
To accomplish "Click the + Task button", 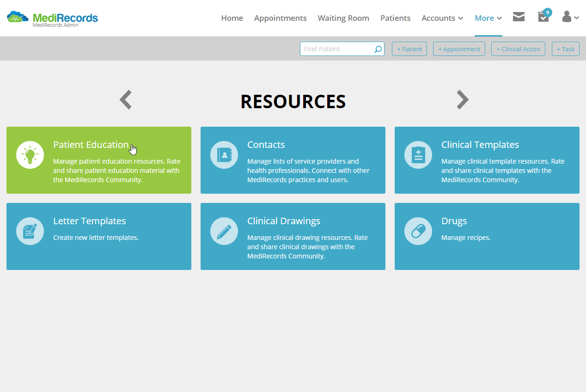I will pyautogui.click(x=566, y=49).
